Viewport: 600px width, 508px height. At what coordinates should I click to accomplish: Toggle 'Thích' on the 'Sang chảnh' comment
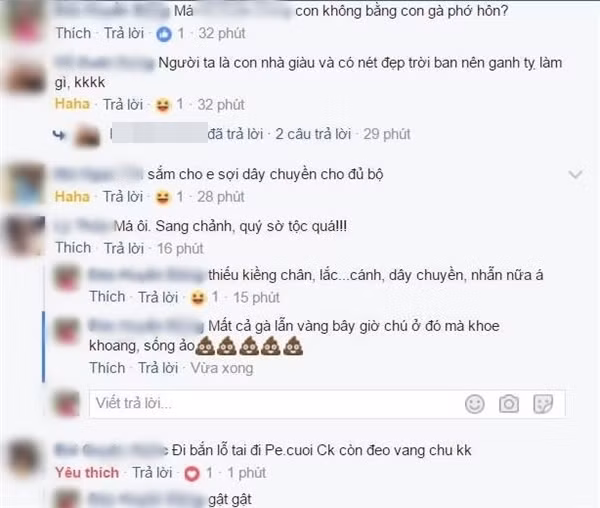tap(73, 247)
